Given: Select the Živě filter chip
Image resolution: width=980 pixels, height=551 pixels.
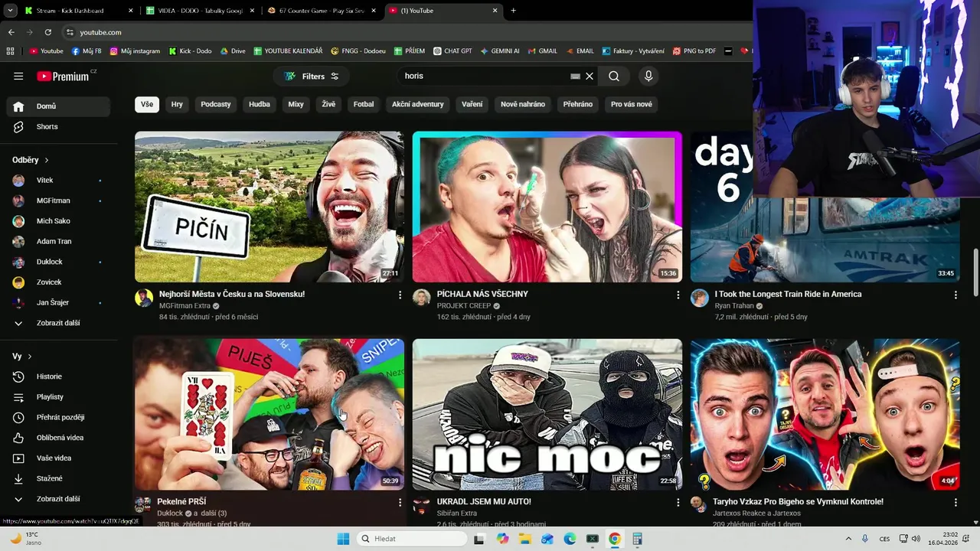Looking at the screenshot, I should coord(328,104).
